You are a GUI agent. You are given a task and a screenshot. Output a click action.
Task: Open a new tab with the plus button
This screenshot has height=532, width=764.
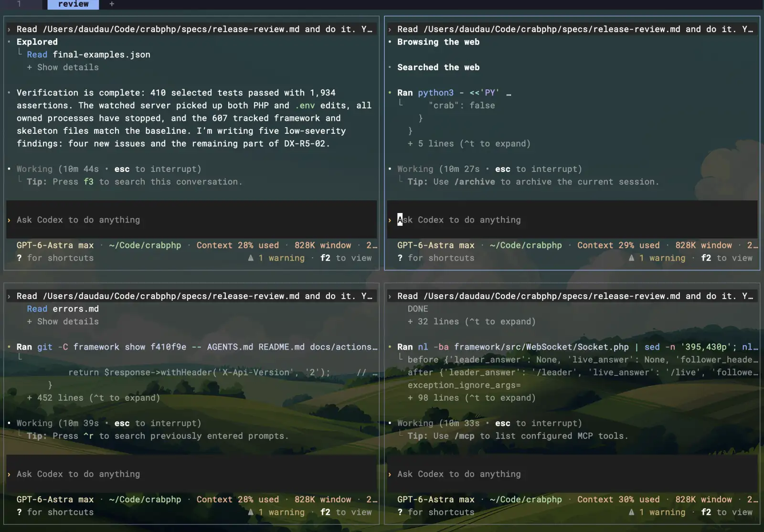point(112,4)
